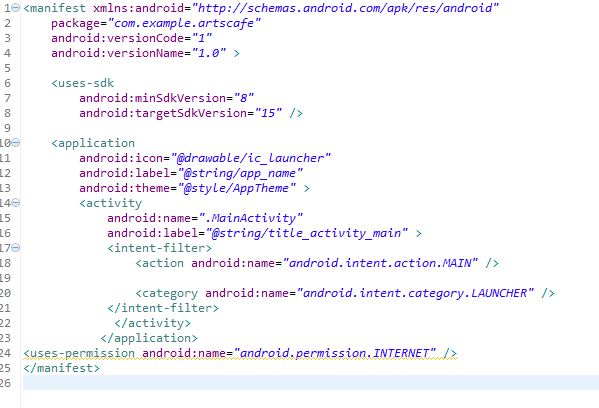
Task: Click android:targetSdkVersion attribute
Action: 163,113
